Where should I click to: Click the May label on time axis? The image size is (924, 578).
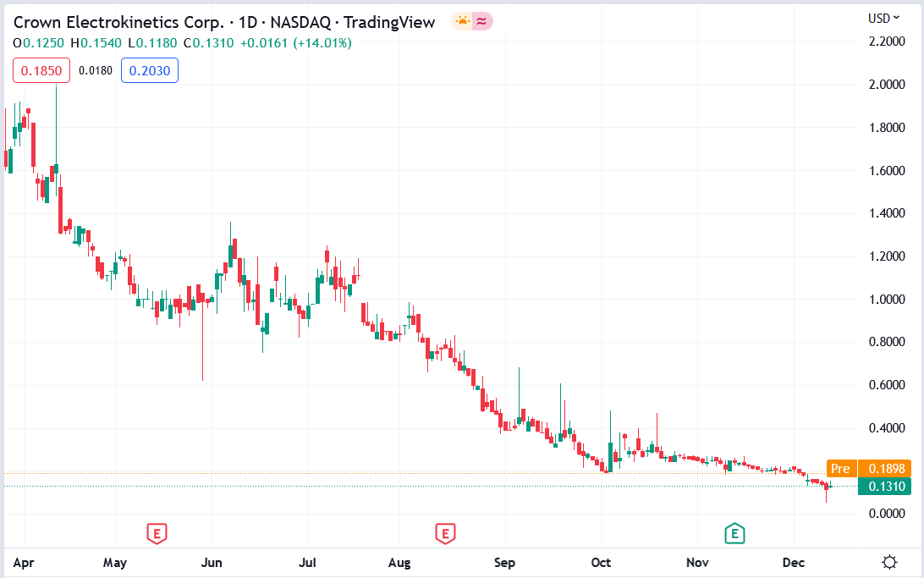115,563
